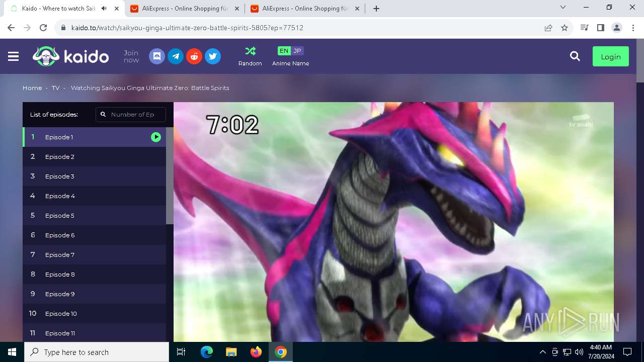Image resolution: width=644 pixels, height=362 pixels.
Task: Bookmark this page with the star
Action: pos(565,28)
